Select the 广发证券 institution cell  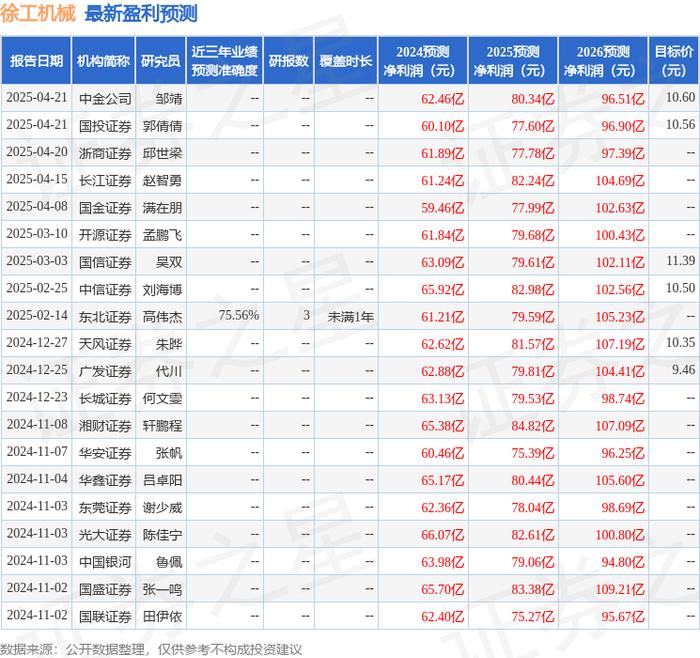tap(105, 371)
